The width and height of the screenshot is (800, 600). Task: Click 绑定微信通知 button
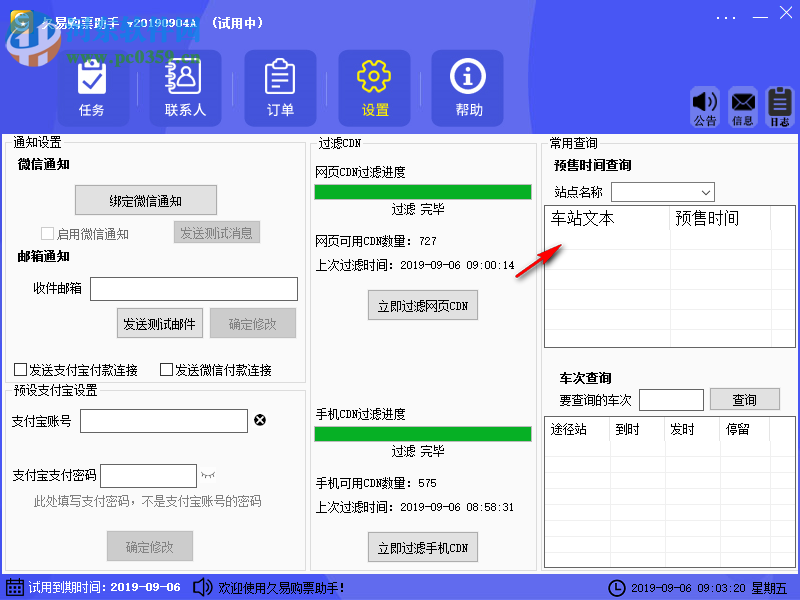(146, 201)
